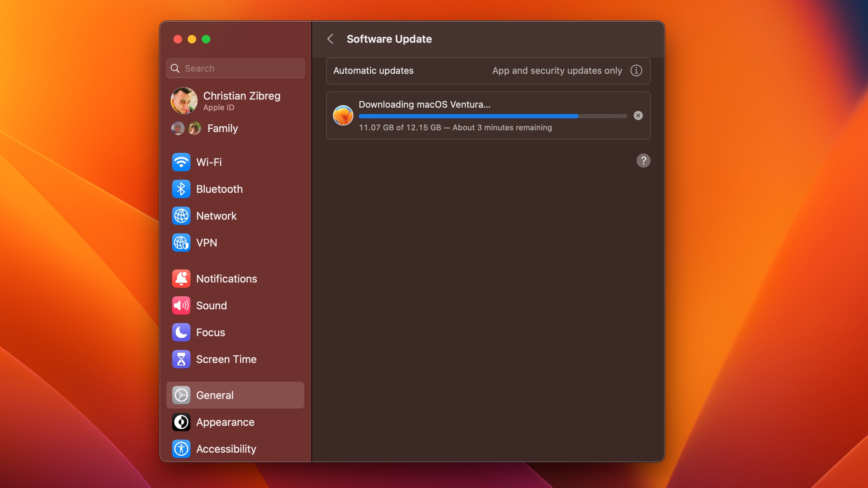Viewport: 868px width, 488px height.
Task: Click the yellow minimize window button
Action: (x=192, y=39)
